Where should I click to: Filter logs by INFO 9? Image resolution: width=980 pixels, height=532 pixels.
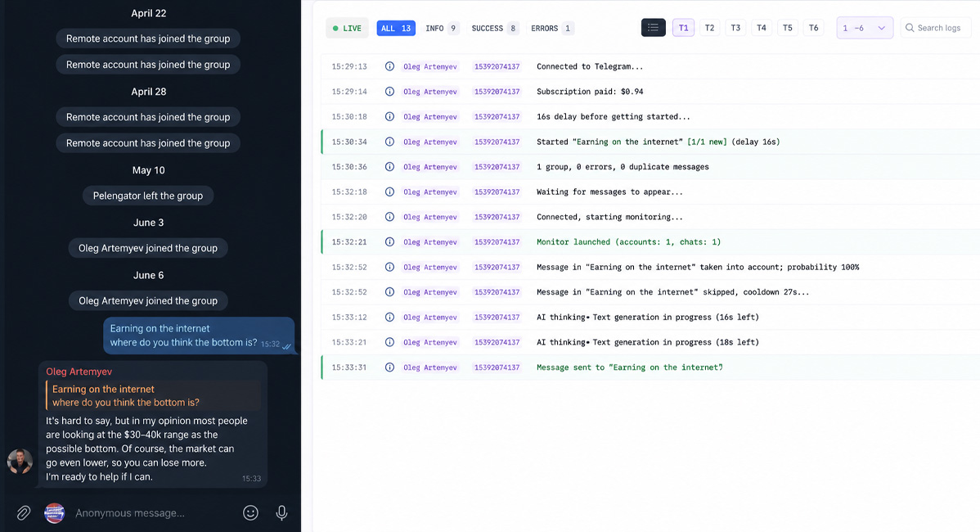(x=441, y=28)
